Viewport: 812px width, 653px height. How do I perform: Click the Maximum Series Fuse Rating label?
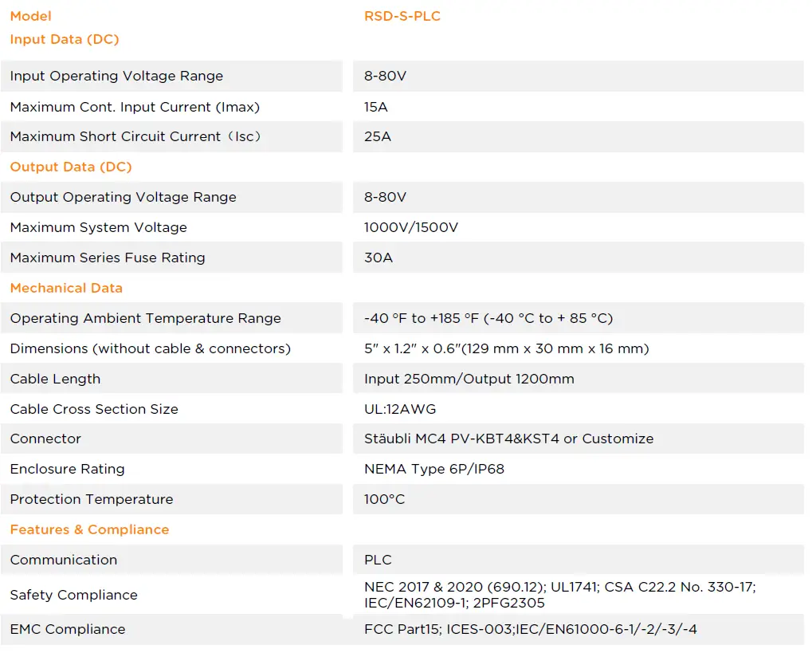click(x=108, y=258)
